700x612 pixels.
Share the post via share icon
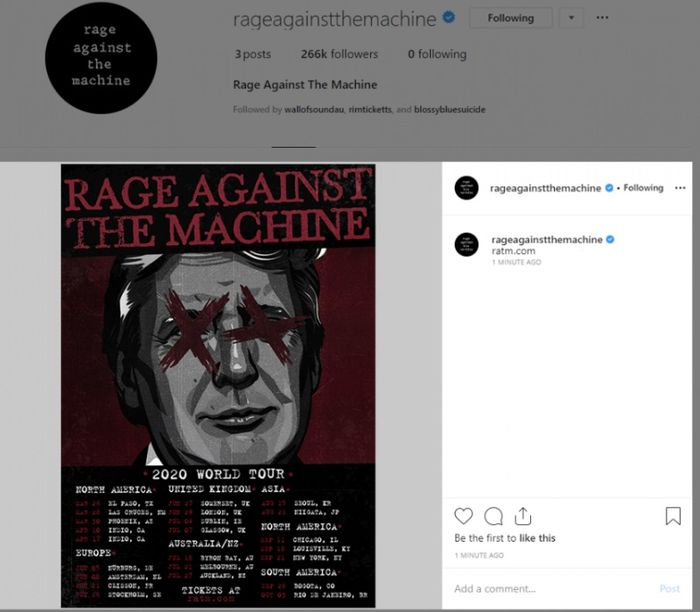[523, 516]
